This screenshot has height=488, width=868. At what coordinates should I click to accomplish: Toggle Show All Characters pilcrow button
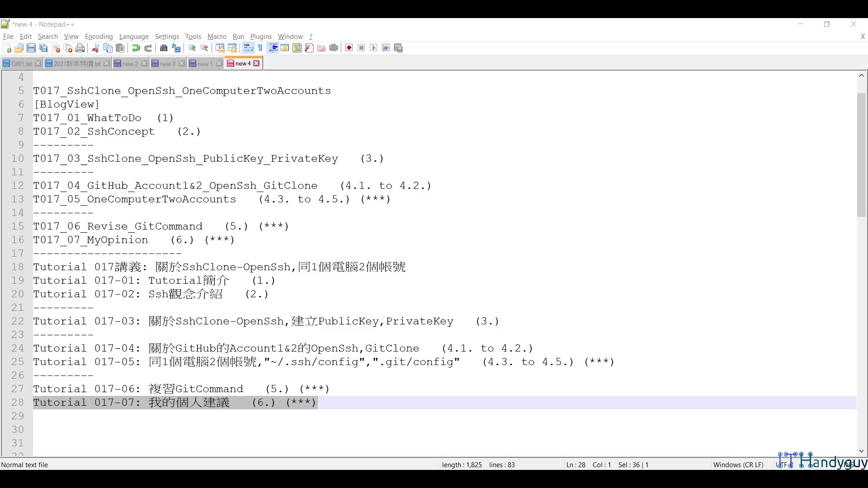[260, 48]
